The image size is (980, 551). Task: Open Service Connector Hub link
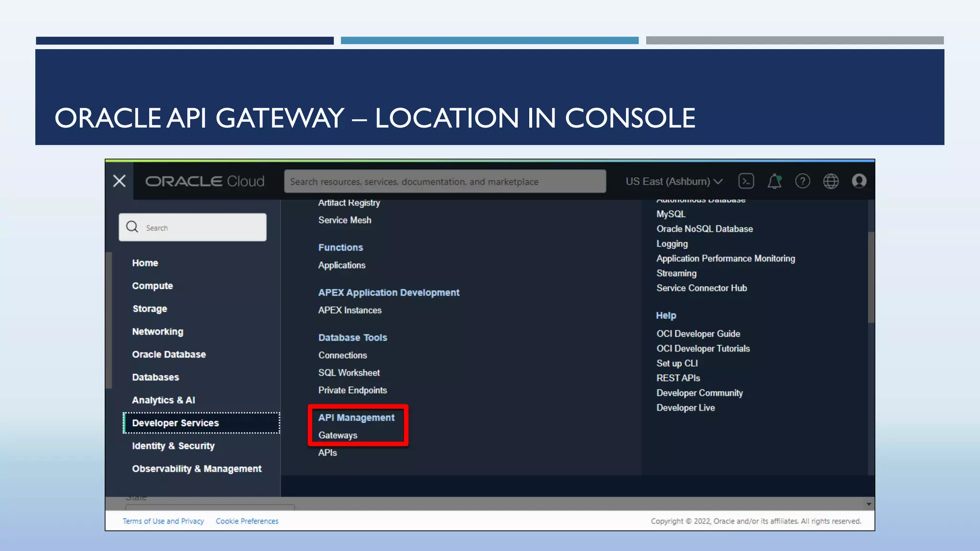pyautogui.click(x=702, y=288)
